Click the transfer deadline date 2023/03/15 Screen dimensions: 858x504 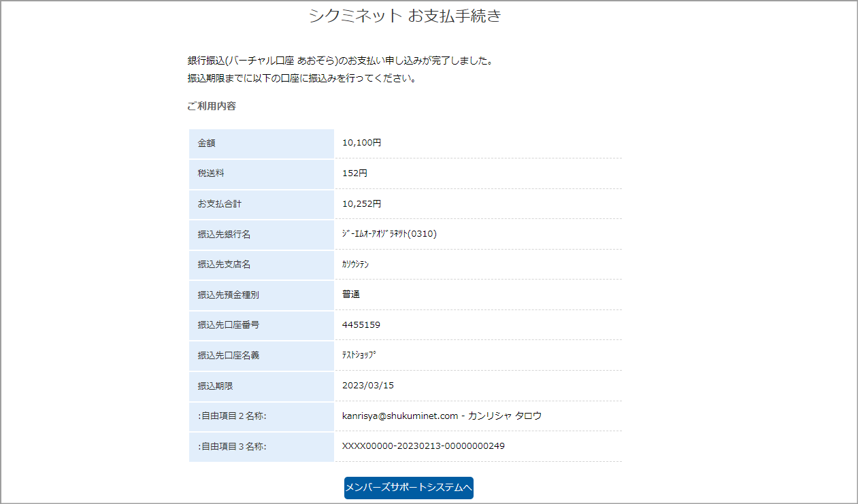click(x=367, y=386)
